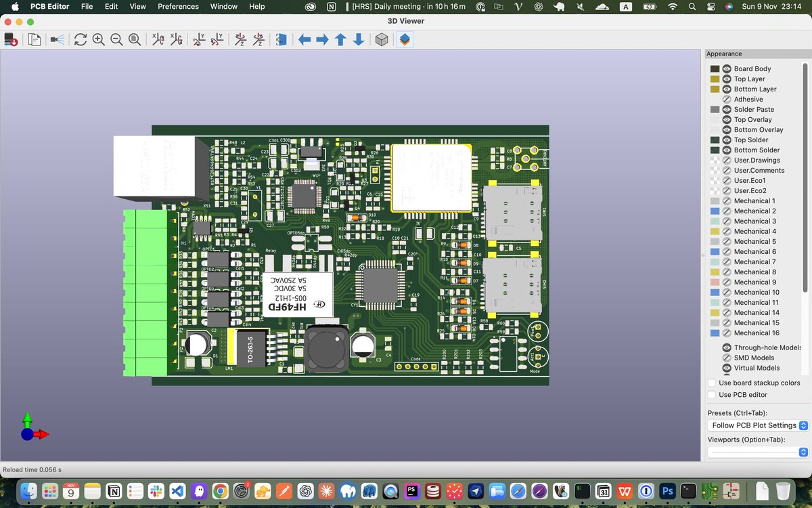
Task: Open the Follow PCB Plot Settings preset dropdown
Action: click(x=757, y=425)
